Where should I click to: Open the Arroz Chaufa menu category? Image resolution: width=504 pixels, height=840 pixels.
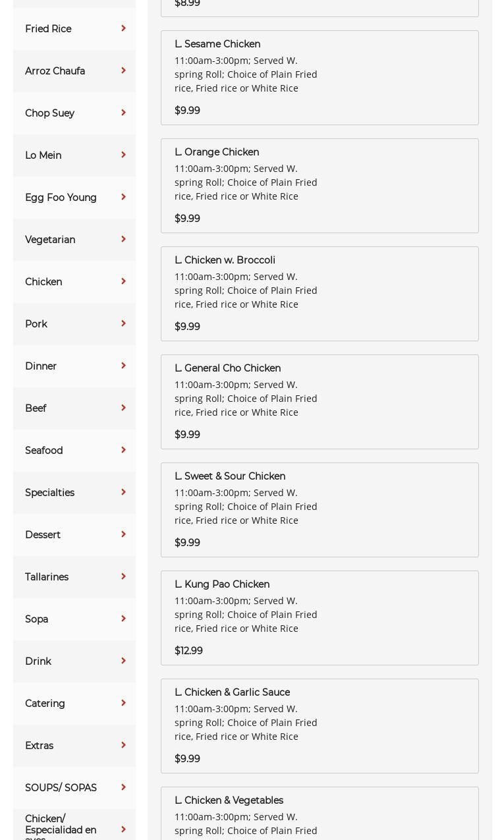tap(55, 71)
